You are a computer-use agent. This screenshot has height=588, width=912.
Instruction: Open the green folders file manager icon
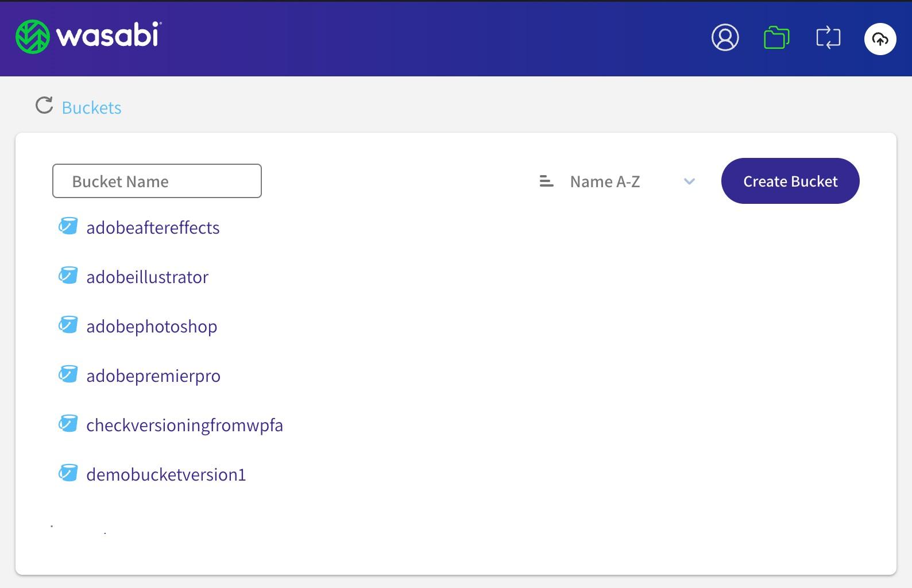click(x=776, y=38)
